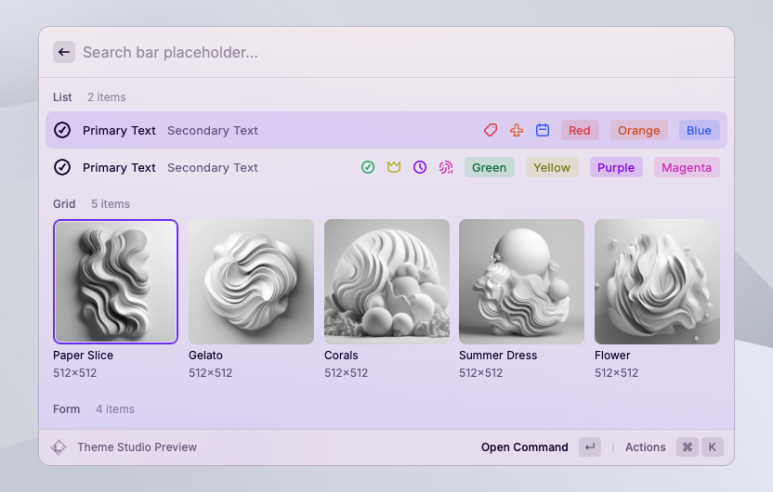Click the Summer Dress caption text

click(x=498, y=355)
